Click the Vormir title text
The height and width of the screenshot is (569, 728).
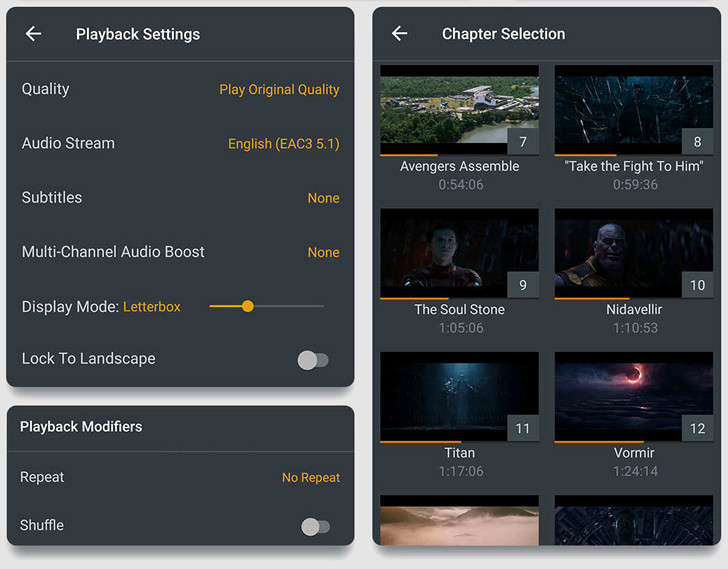pos(634,453)
